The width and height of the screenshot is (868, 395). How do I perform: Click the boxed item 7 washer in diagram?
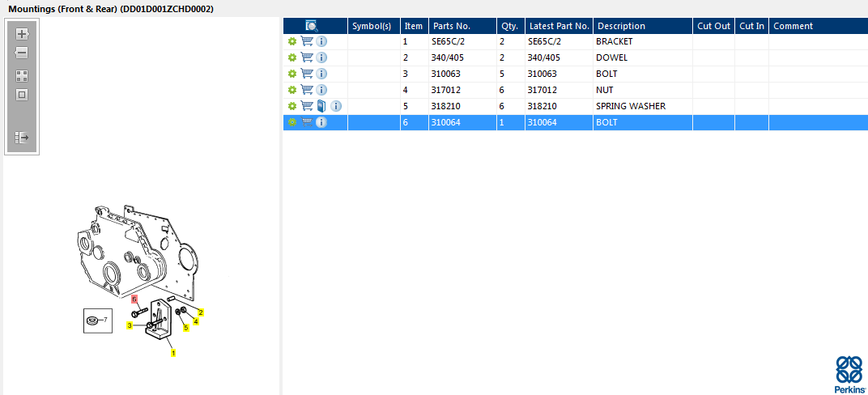pyautogui.click(x=98, y=321)
